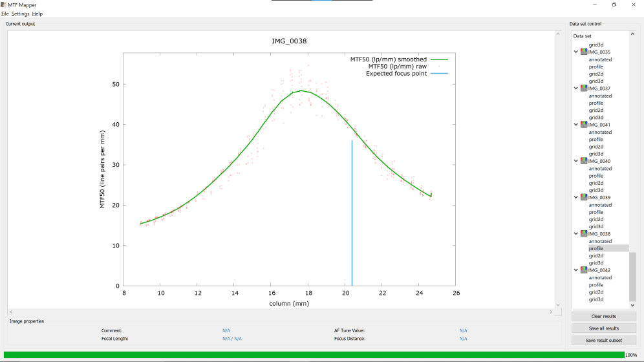
Task: Select annotated under IMG_0040
Action: 600,169
